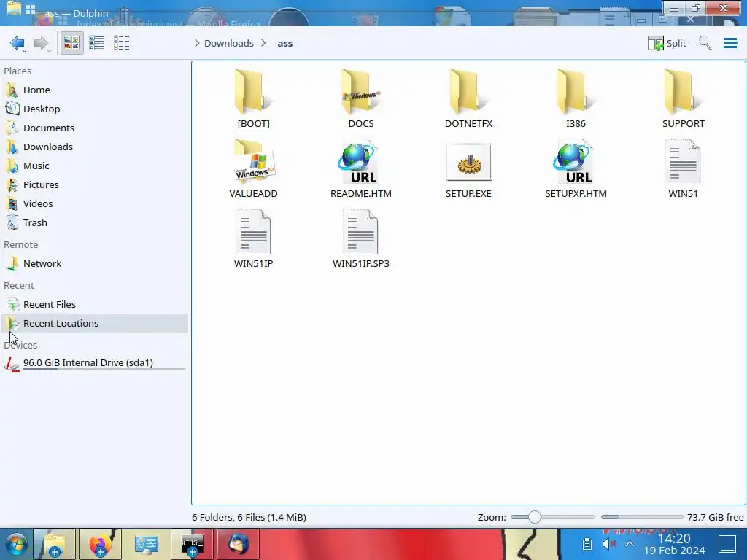Open Trash in Places panel

point(95,223)
